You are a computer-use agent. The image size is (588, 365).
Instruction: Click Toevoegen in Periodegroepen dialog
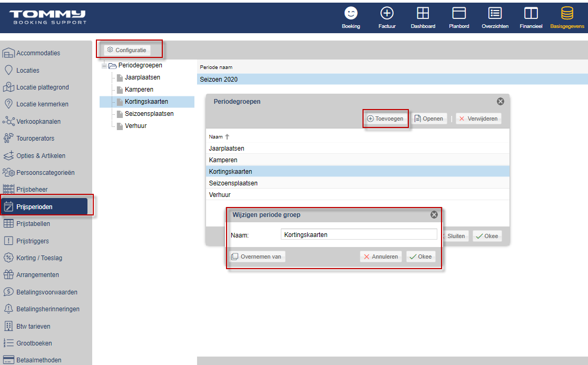[385, 119]
